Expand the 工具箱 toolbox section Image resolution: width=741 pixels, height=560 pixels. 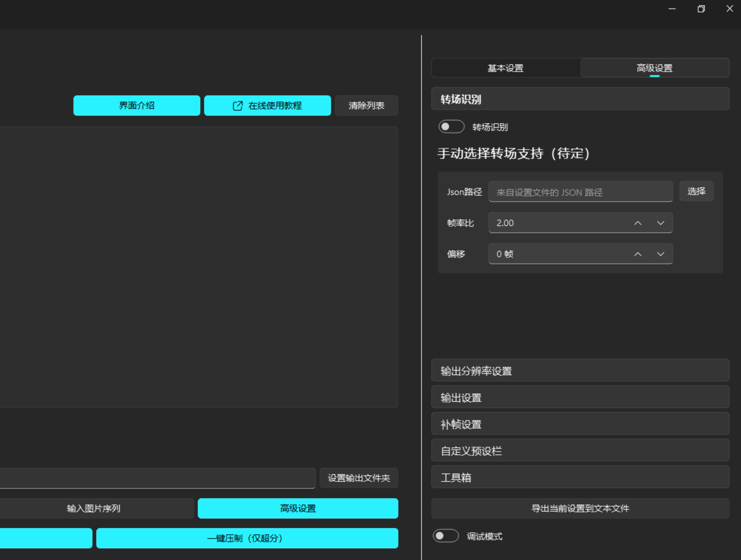coord(580,477)
